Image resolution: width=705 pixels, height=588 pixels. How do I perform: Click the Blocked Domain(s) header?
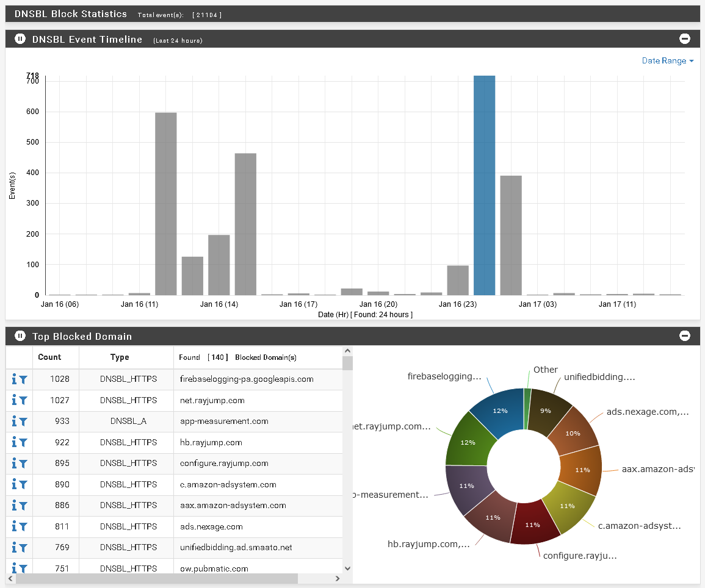[266, 357]
